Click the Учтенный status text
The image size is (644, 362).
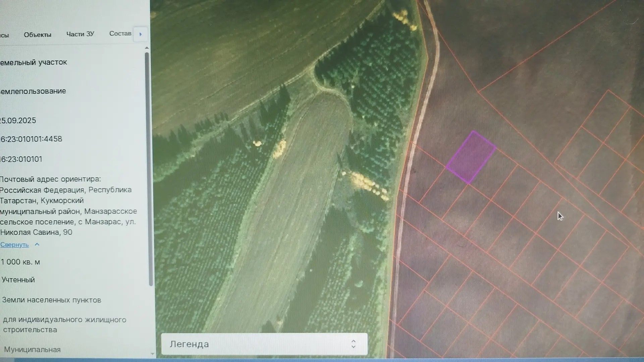(x=18, y=280)
